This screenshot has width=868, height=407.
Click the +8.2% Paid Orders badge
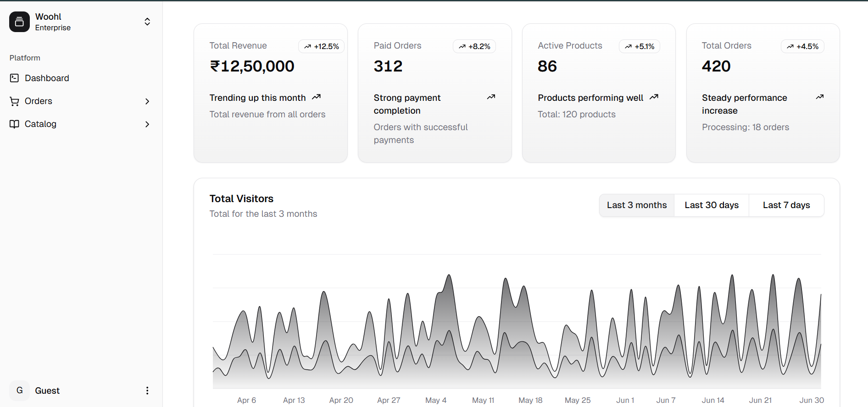474,46
